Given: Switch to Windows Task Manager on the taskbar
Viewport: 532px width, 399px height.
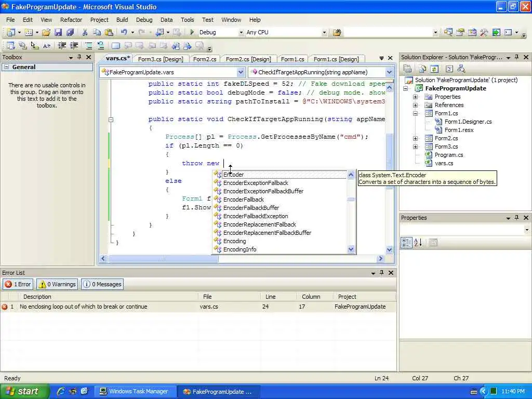Looking at the screenshot, I should click(135, 391).
